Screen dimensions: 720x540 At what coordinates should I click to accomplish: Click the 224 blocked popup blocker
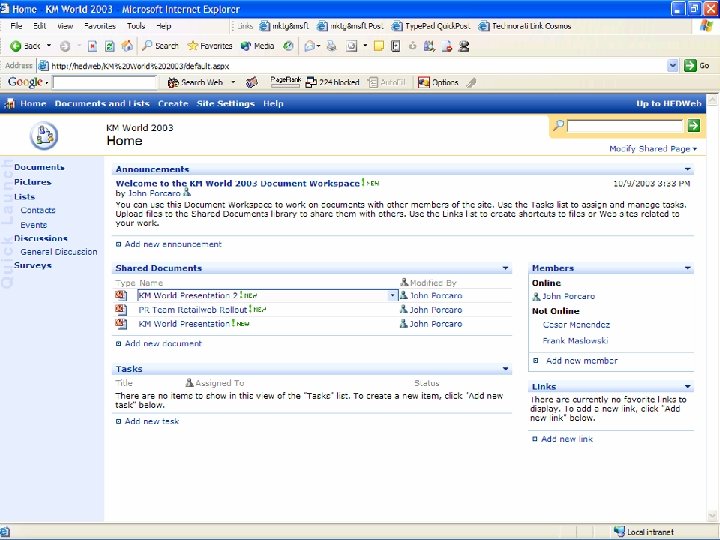click(332, 82)
